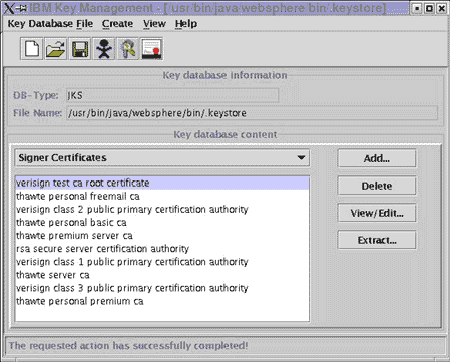This screenshot has height=362, width=450.
Task: Select thawte personal premium ca
Action: pos(162,301)
